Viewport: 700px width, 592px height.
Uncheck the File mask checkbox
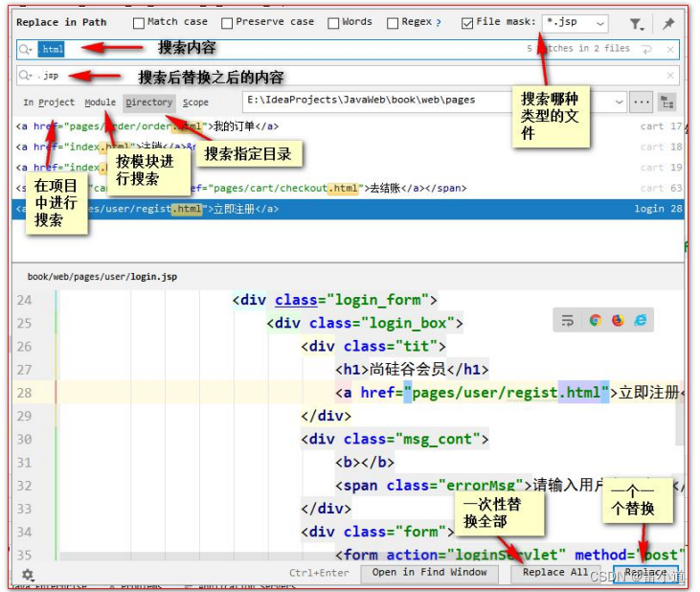(467, 23)
